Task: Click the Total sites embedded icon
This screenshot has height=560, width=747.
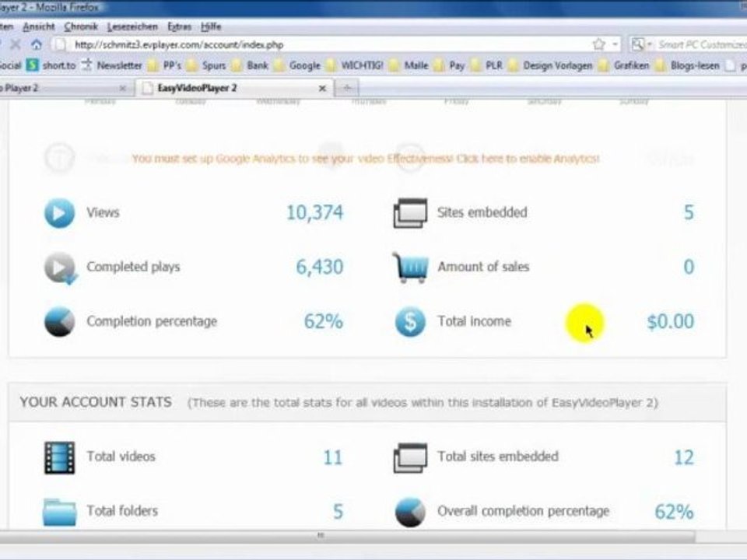Action: [x=410, y=457]
